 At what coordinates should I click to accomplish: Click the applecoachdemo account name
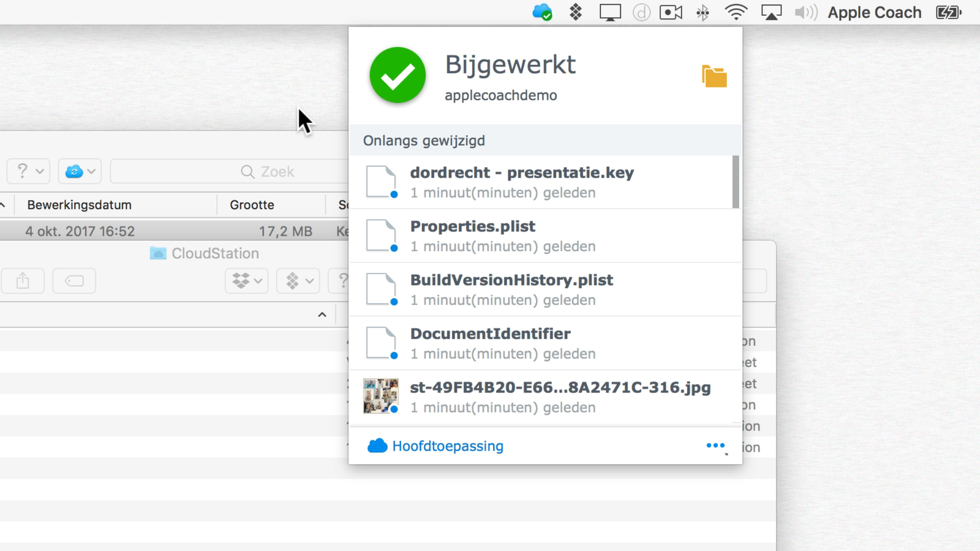(501, 96)
